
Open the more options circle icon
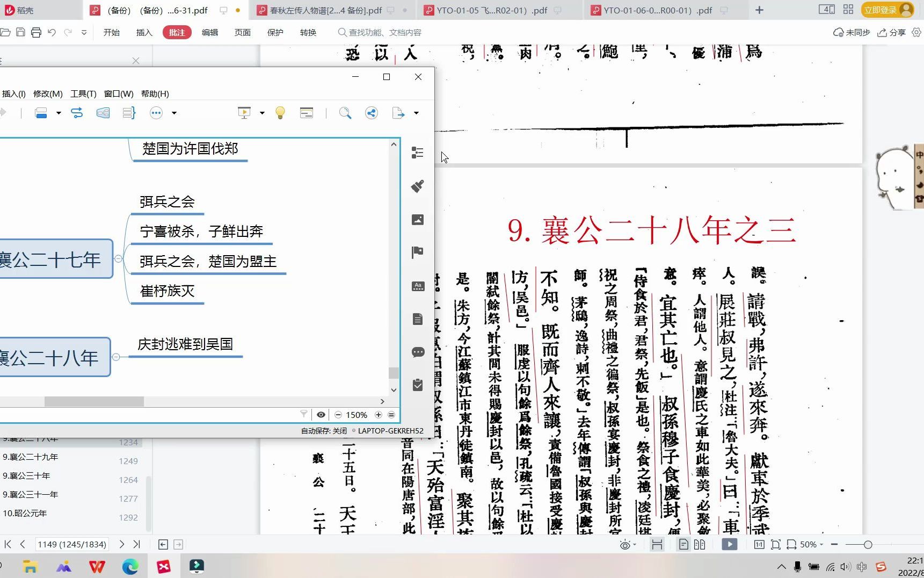(156, 113)
